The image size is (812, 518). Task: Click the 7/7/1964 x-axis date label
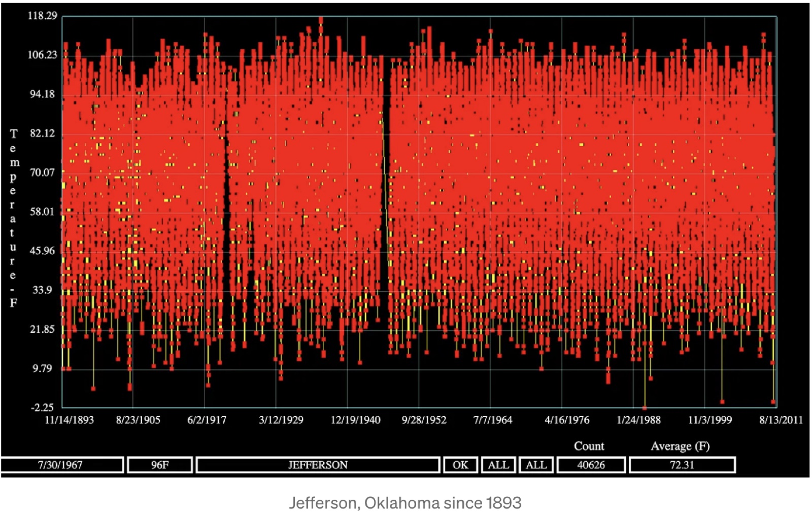click(493, 420)
